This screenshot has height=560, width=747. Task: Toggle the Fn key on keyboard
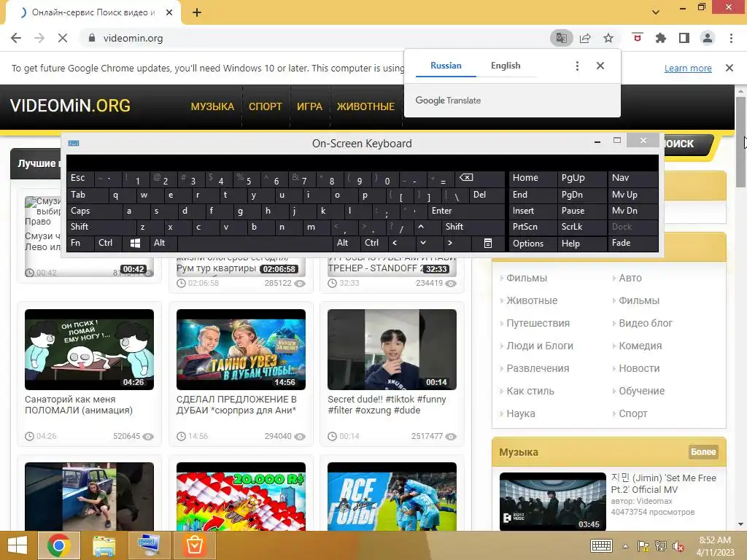click(x=80, y=244)
